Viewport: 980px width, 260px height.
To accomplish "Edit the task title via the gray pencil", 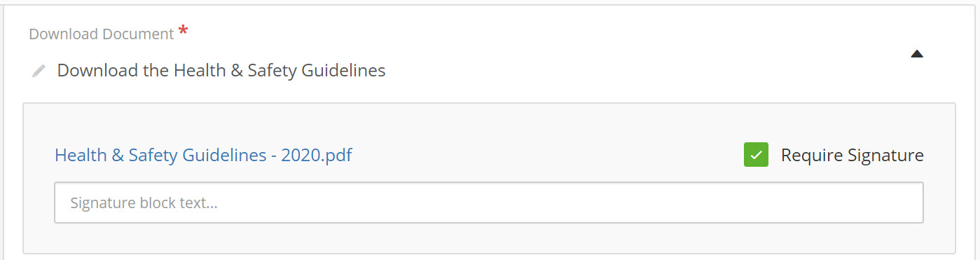I will (39, 71).
